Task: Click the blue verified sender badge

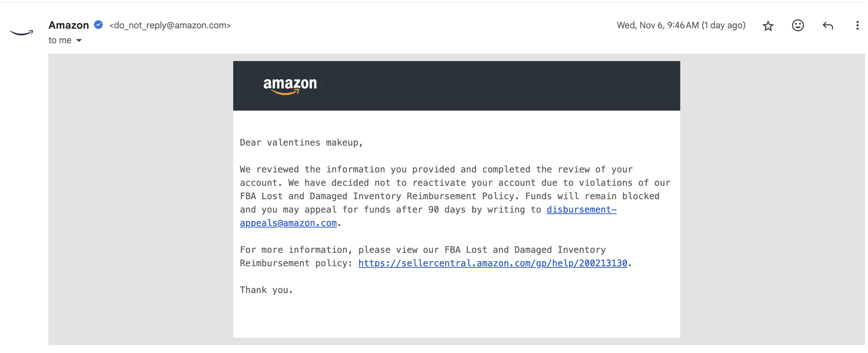Action: pos(98,25)
